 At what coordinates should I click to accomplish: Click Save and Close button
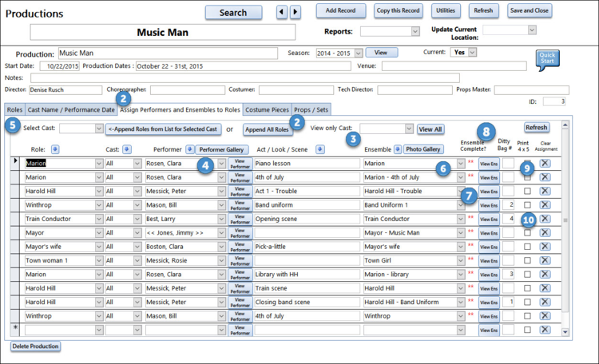coord(529,10)
